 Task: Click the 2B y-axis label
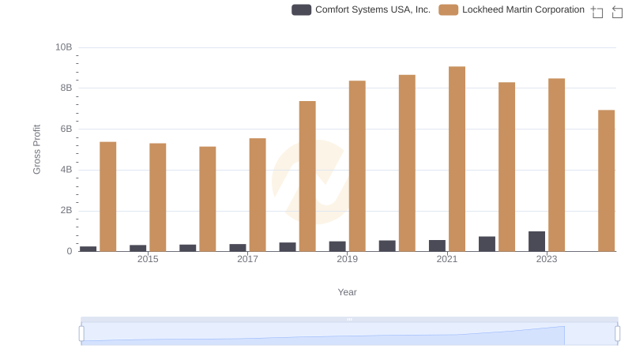[66, 210]
